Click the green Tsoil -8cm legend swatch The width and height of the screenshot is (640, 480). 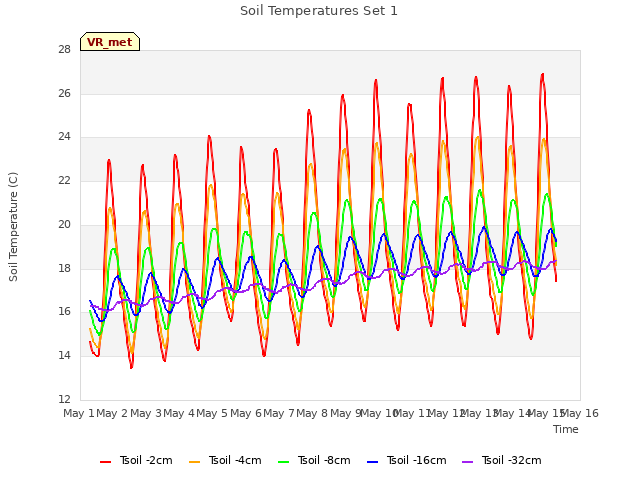tap(284, 462)
